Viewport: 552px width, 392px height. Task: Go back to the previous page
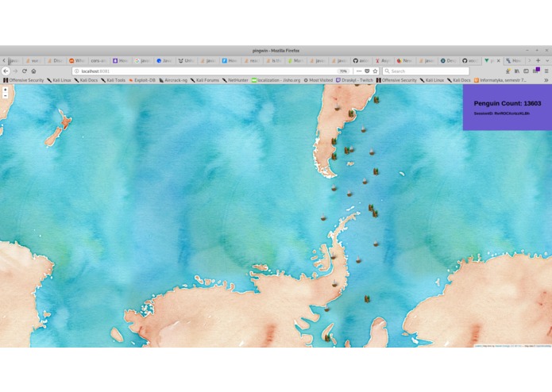[x=6, y=71]
